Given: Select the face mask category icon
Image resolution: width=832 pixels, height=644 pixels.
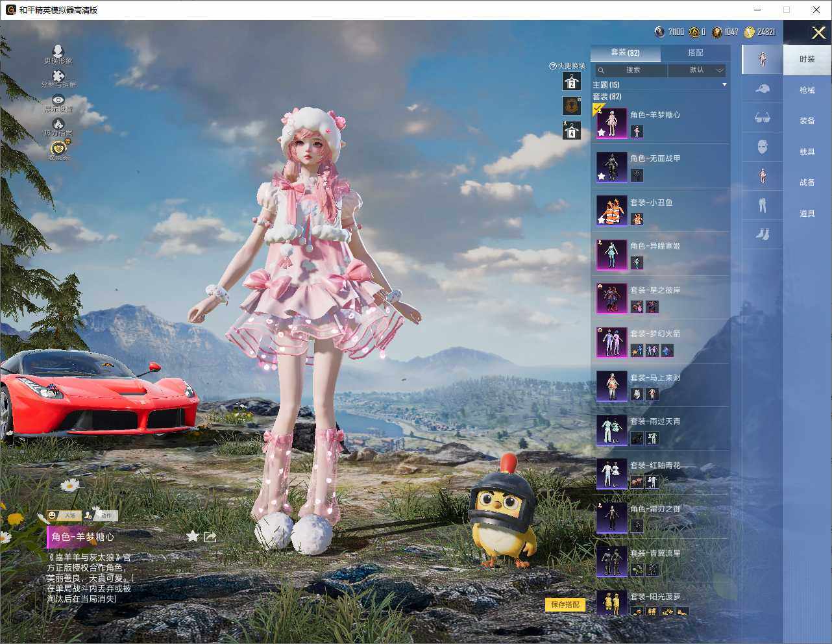Looking at the screenshot, I should 762,147.
